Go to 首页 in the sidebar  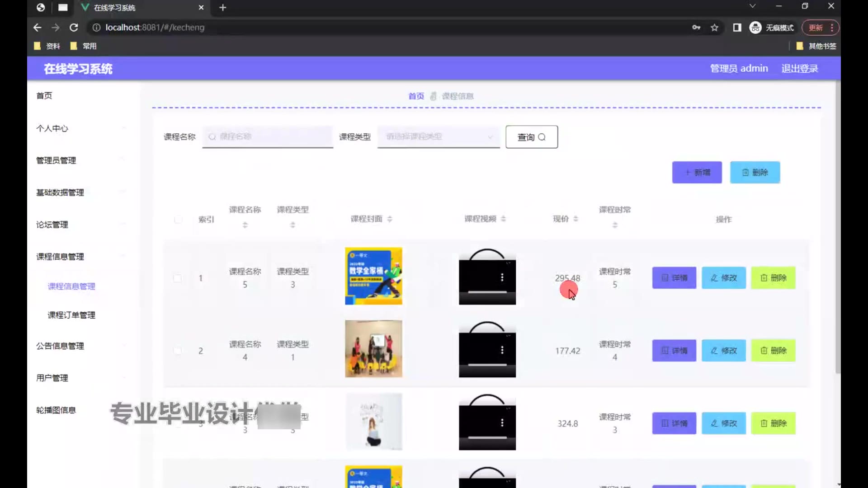(x=44, y=96)
